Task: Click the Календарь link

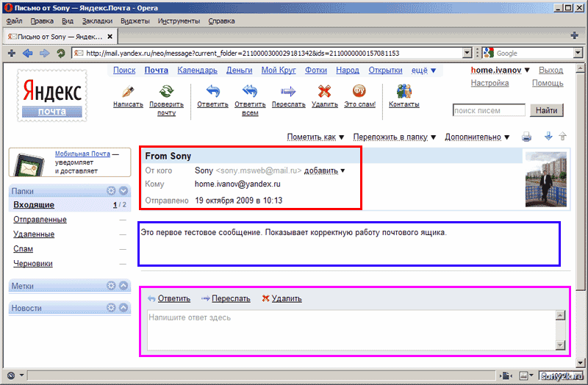Action: coord(197,70)
